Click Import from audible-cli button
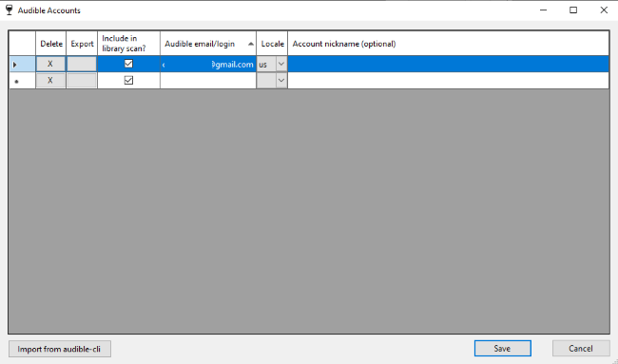618x364 pixels. [x=60, y=349]
